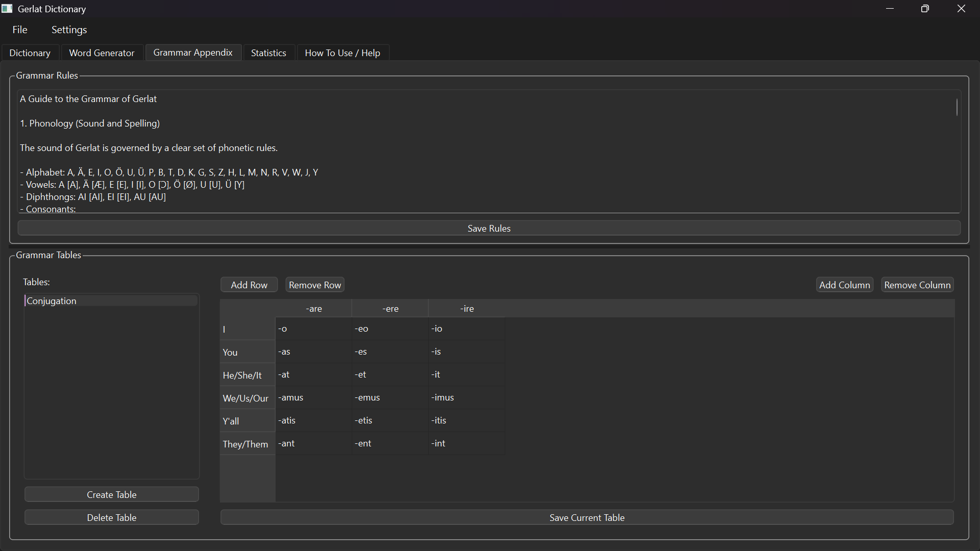Image resolution: width=980 pixels, height=551 pixels.
Task: Click the Save Rules button
Action: coord(489,228)
